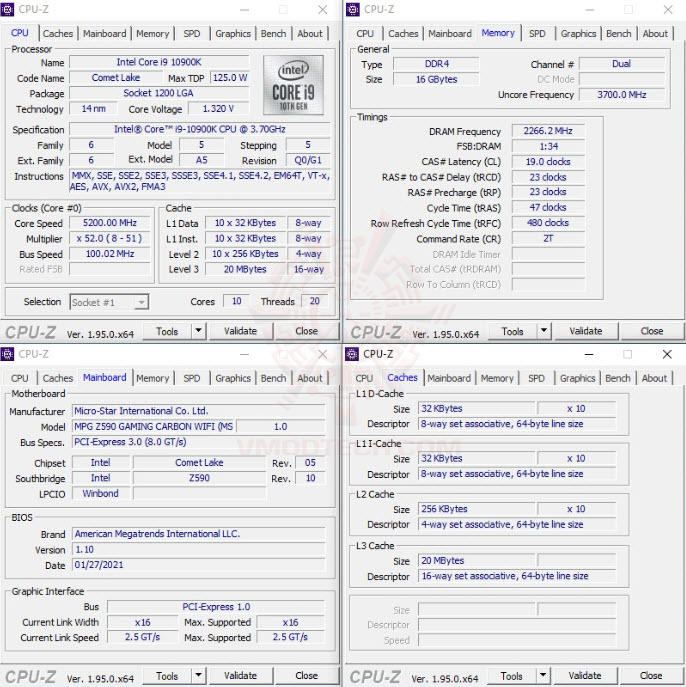Click CPU-Z app icon in Mainboard window title bar

point(7,354)
